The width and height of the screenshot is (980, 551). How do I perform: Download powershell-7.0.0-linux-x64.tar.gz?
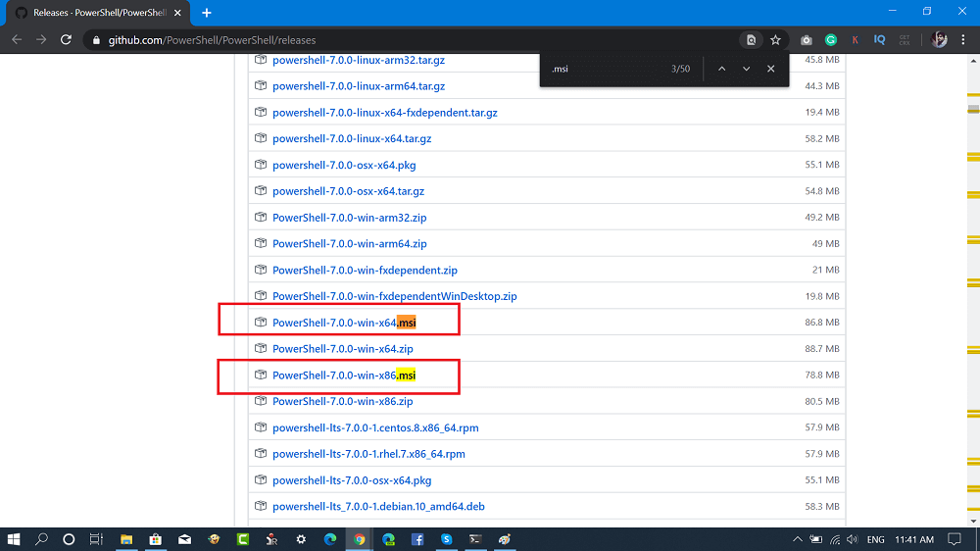352,139
